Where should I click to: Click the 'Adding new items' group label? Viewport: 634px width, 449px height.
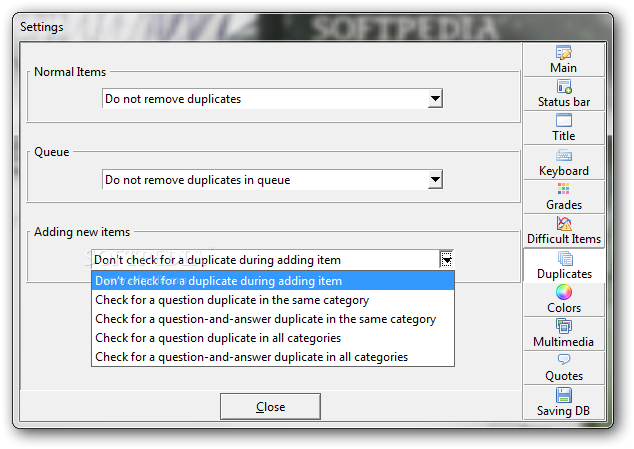coord(82,232)
